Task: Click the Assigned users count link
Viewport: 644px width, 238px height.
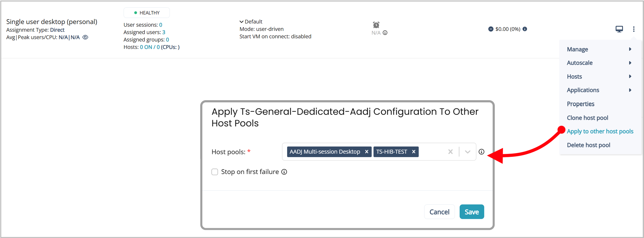Action: pos(164,32)
